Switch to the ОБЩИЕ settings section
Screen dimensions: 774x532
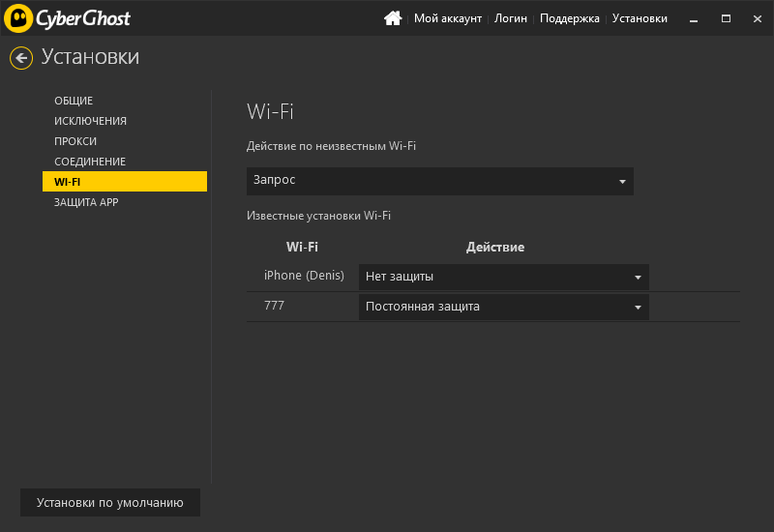coord(74,101)
